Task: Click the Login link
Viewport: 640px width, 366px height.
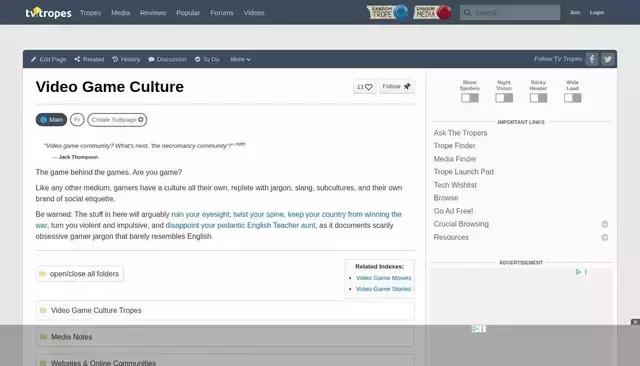Action: click(x=597, y=13)
